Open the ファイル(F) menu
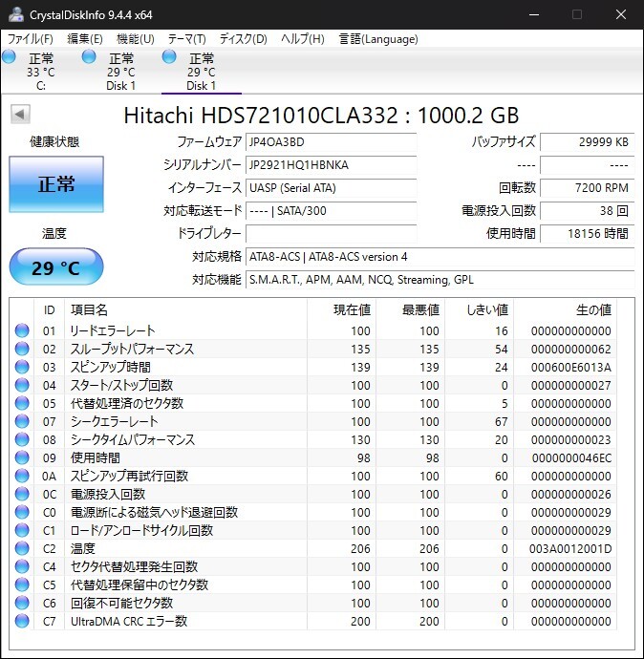644x659 pixels. tap(31, 39)
